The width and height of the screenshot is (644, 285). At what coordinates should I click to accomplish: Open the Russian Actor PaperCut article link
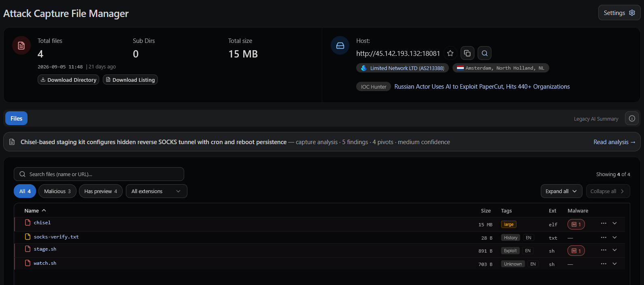click(482, 87)
